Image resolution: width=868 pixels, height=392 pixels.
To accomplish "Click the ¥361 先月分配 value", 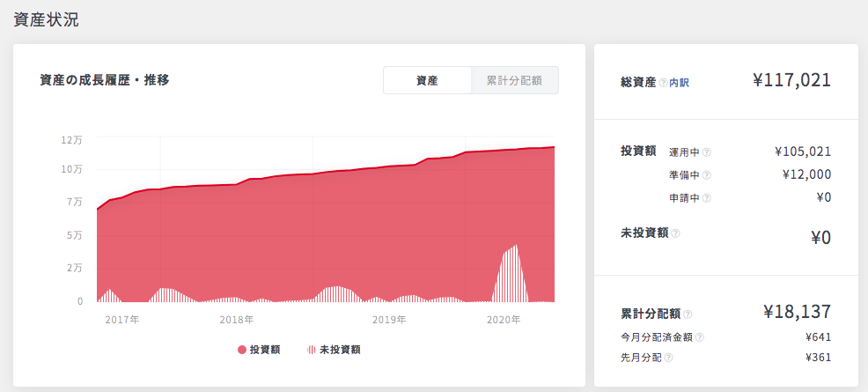I will click(x=818, y=358).
